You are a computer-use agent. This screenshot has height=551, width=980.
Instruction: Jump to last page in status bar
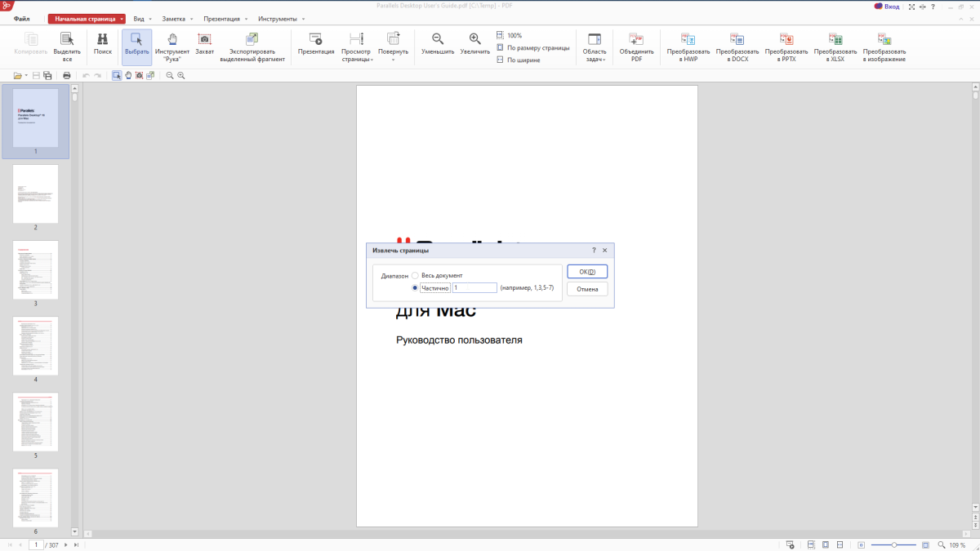(x=76, y=544)
